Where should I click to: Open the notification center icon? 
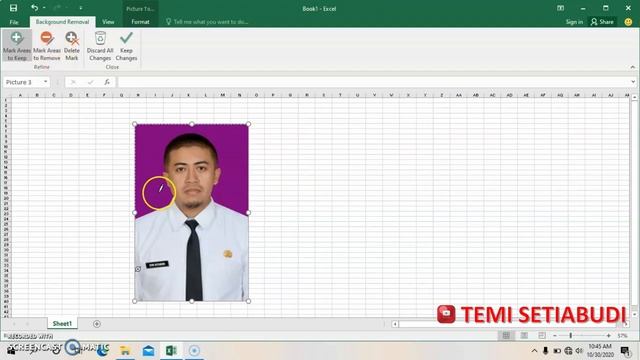pos(625,351)
